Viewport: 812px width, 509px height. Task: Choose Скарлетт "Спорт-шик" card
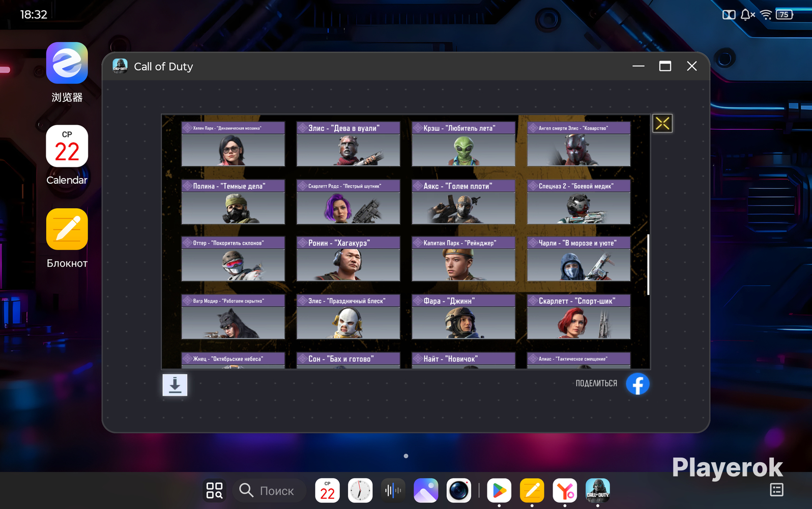(579, 317)
